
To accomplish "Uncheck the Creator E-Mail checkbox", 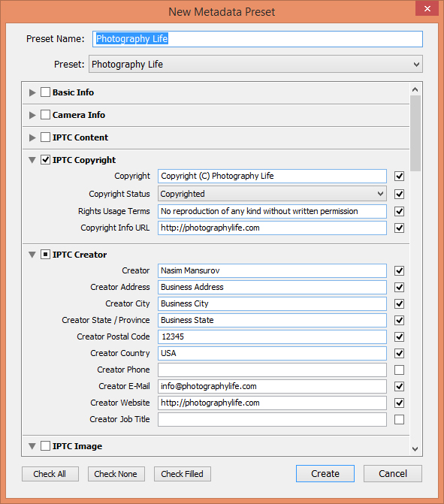I will click(x=400, y=386).
